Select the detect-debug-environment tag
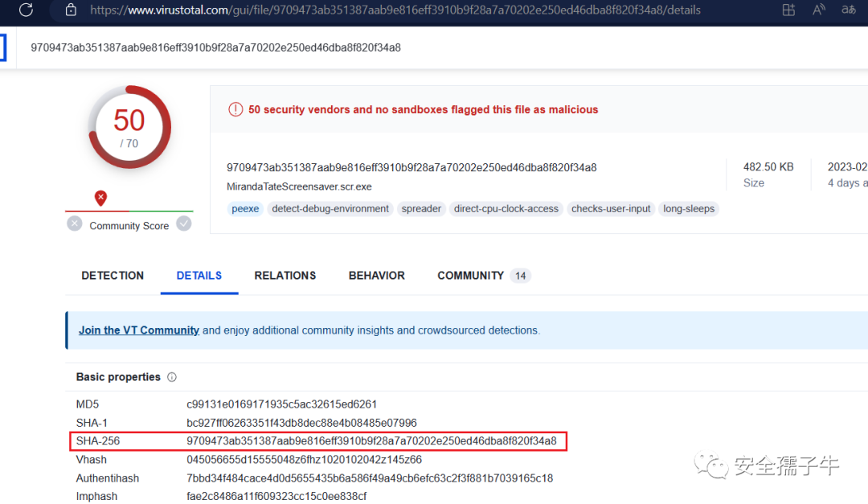Image resolution: width=868 pixels, height=504 pixels. 330,209
